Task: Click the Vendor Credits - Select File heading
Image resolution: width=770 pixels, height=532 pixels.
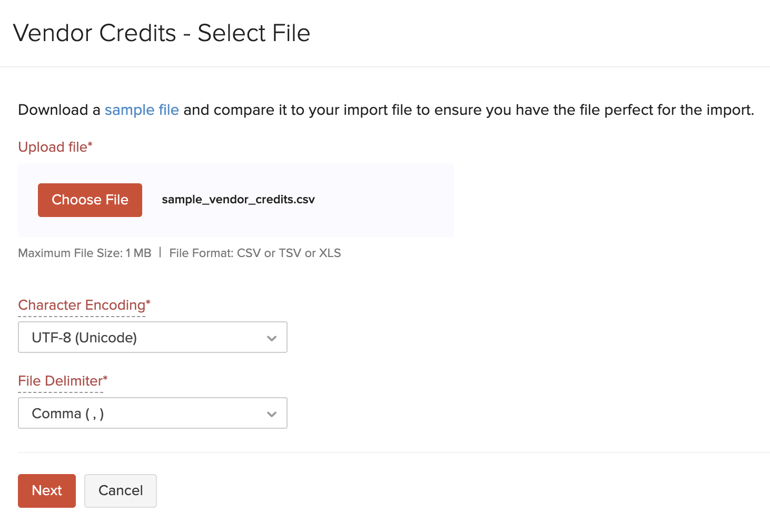Action: [164, 33]
